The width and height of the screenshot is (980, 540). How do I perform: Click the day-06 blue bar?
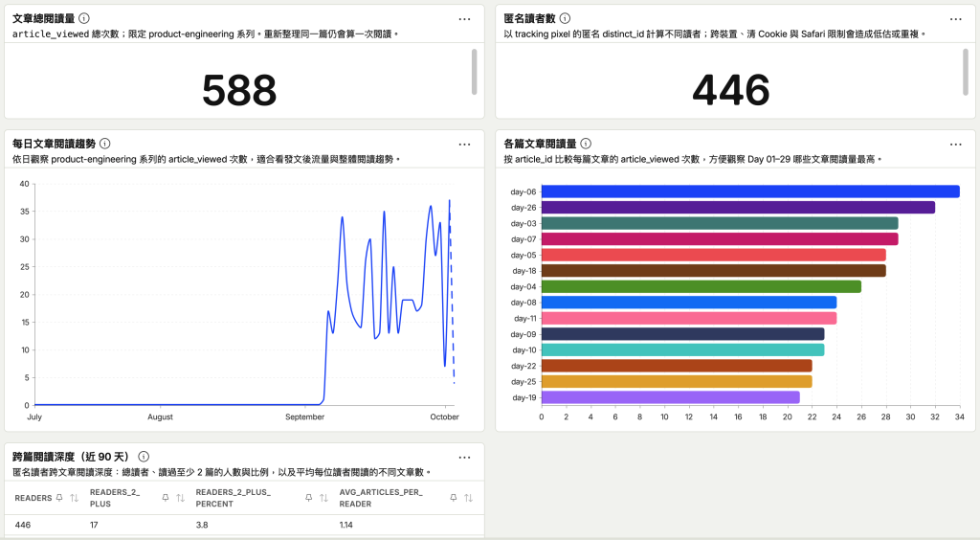click(750, 191)
